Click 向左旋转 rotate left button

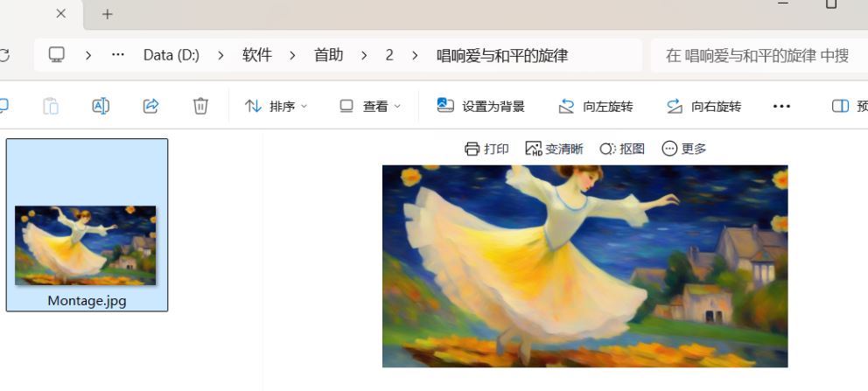[x=595, y=106]
